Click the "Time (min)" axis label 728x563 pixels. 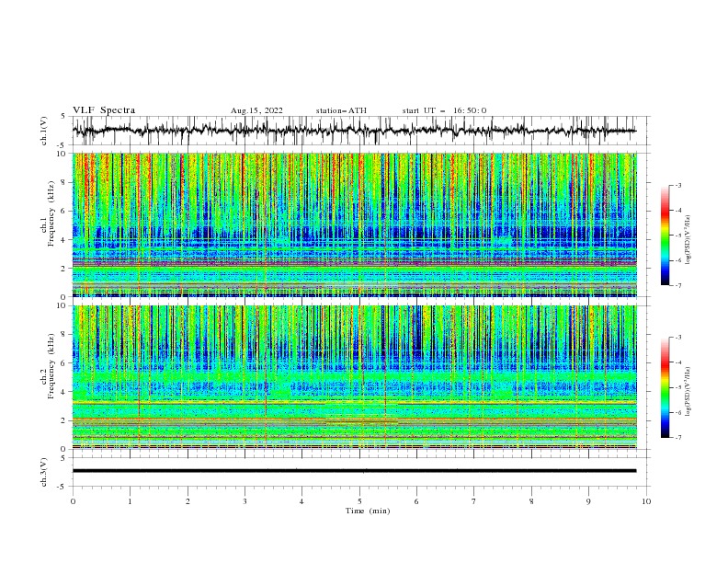click(x=368, y=511)
